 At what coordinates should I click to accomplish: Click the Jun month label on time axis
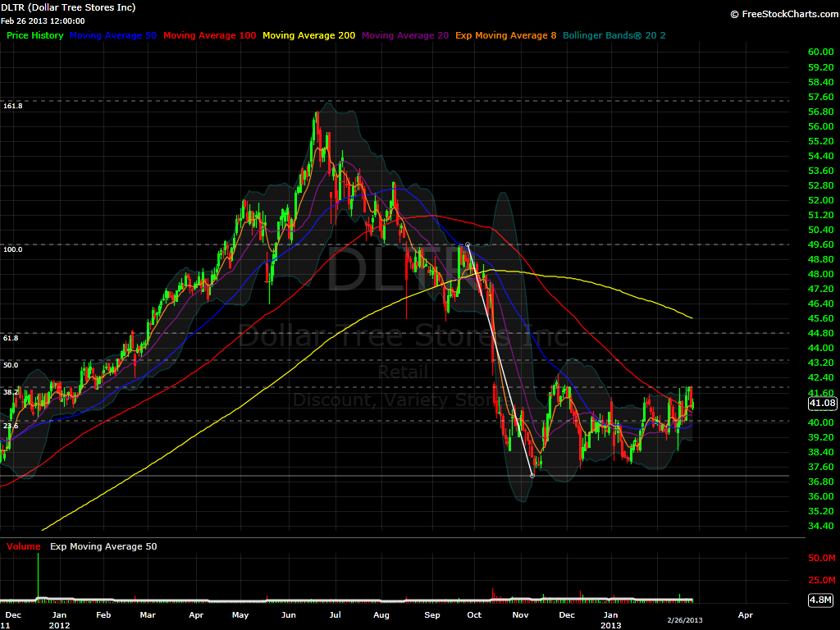[x=288, y=615]
